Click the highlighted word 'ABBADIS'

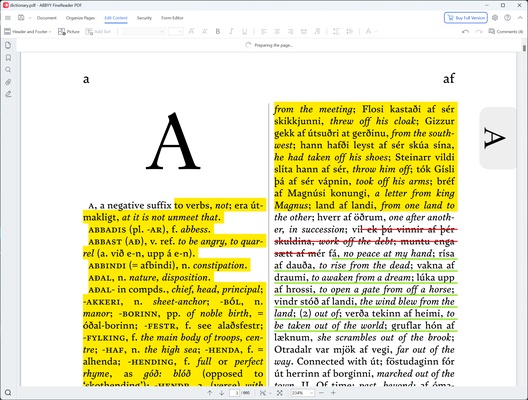coord(107,230)
